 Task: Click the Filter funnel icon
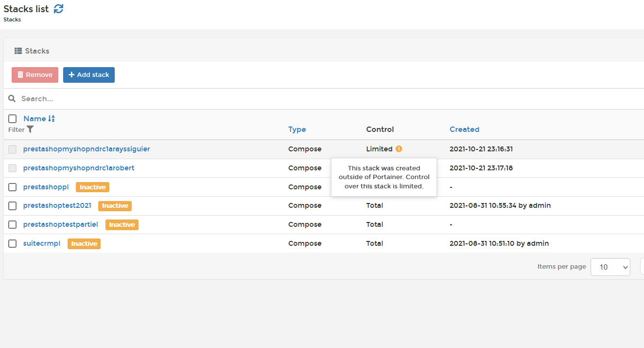click(x=30, y=129)
